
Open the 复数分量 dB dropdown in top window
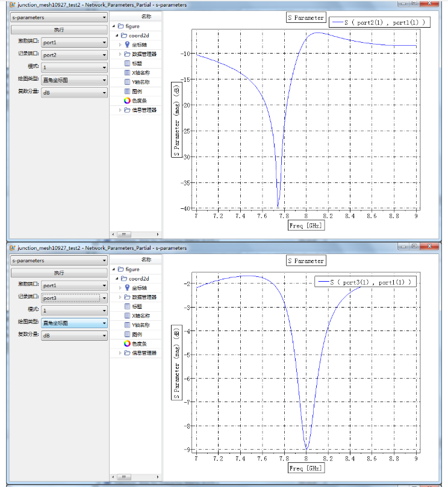(x=74, y=92)
